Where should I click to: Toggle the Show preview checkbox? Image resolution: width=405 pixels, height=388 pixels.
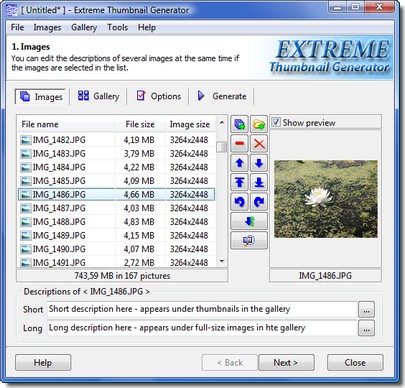pyautogui.click(x=276, y=122)
